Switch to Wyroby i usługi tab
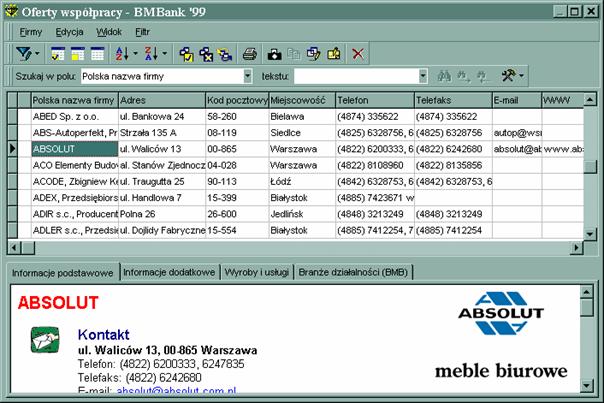This screenshot has width=604, height=403. pos(257,272)
